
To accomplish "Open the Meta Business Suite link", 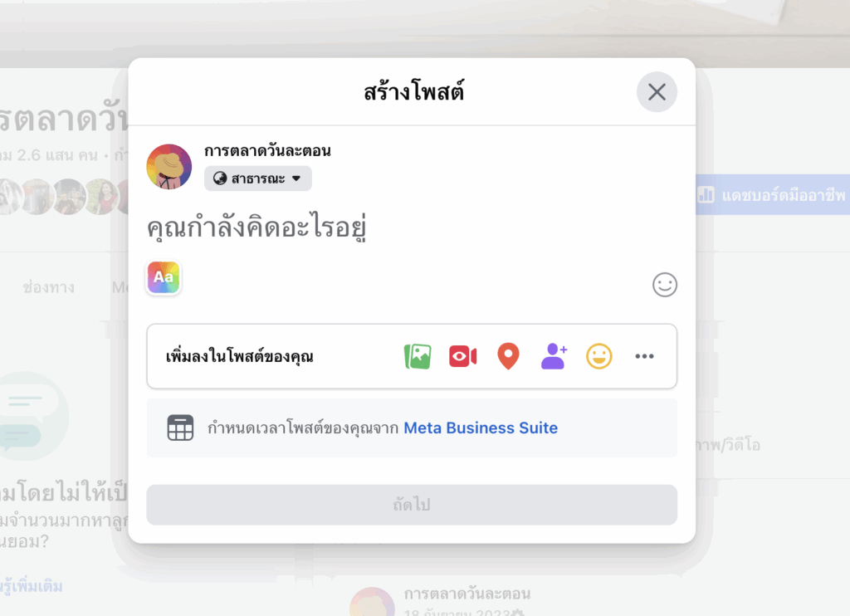I will point(481,428).
